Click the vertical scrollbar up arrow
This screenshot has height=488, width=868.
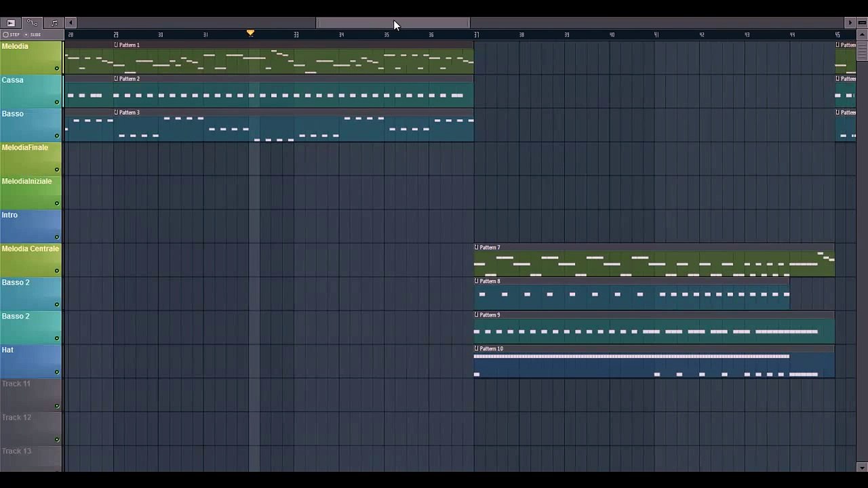(862, 35)
